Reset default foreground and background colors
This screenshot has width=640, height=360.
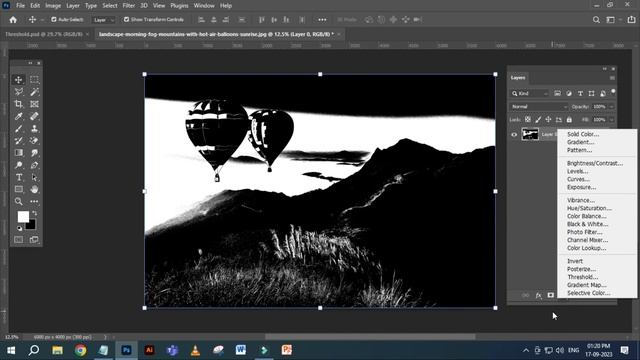(x=19, y=229)
